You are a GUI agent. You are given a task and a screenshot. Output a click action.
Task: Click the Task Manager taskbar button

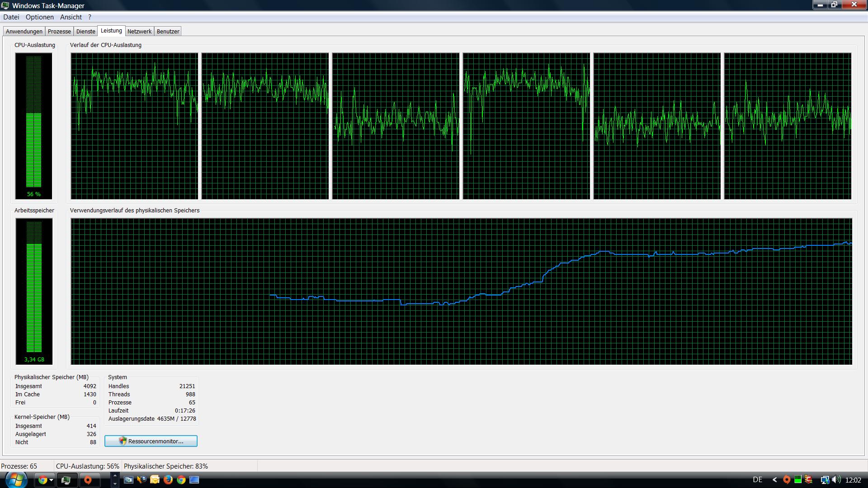pyautogui.click(x=66, y=480)
